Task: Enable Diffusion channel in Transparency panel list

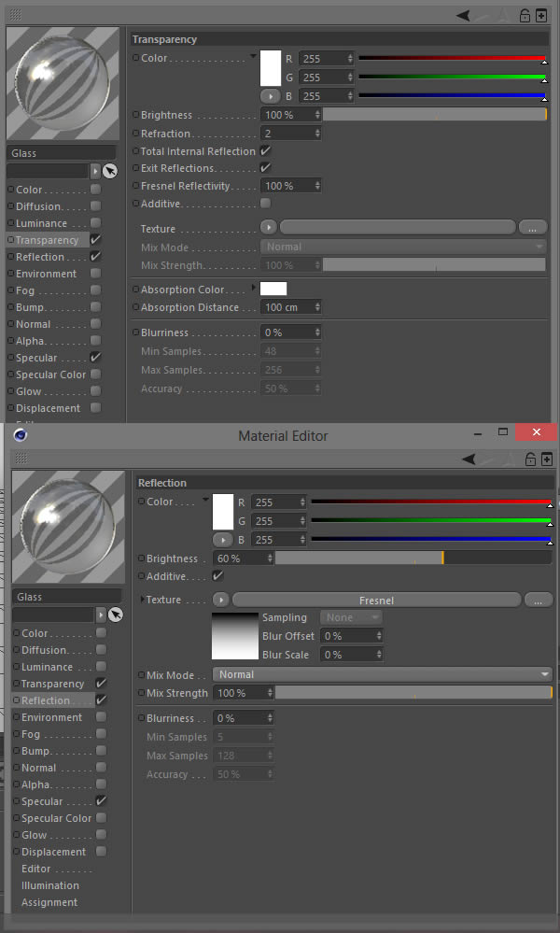Action: [95, 205]
